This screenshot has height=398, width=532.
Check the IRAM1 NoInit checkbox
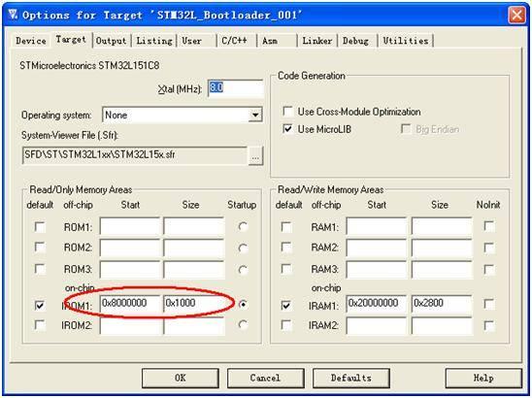[489, 304]
